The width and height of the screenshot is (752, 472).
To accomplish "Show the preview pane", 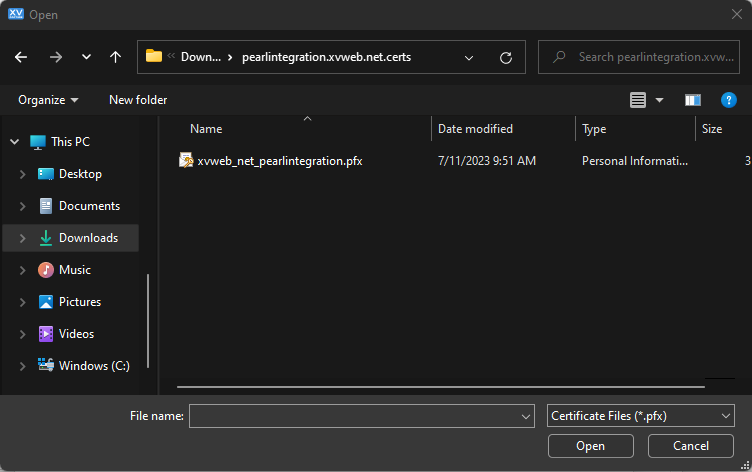I will pos(693,100).
